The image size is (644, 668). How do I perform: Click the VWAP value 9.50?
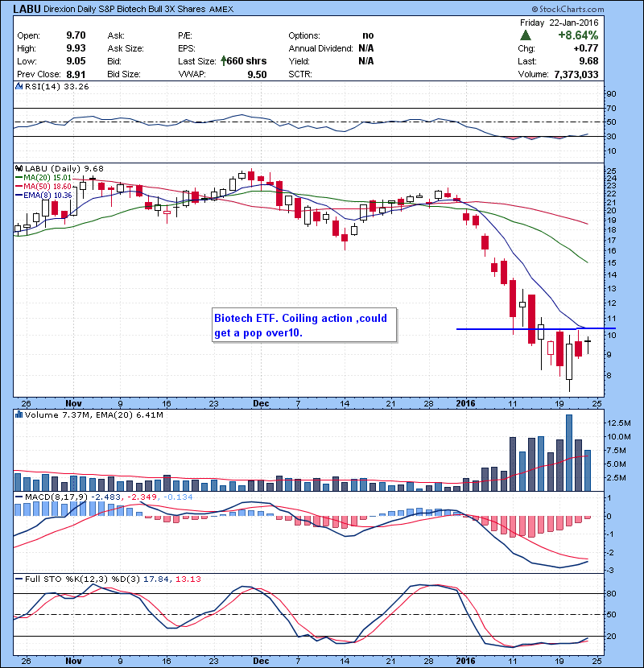tap(257, 75)
